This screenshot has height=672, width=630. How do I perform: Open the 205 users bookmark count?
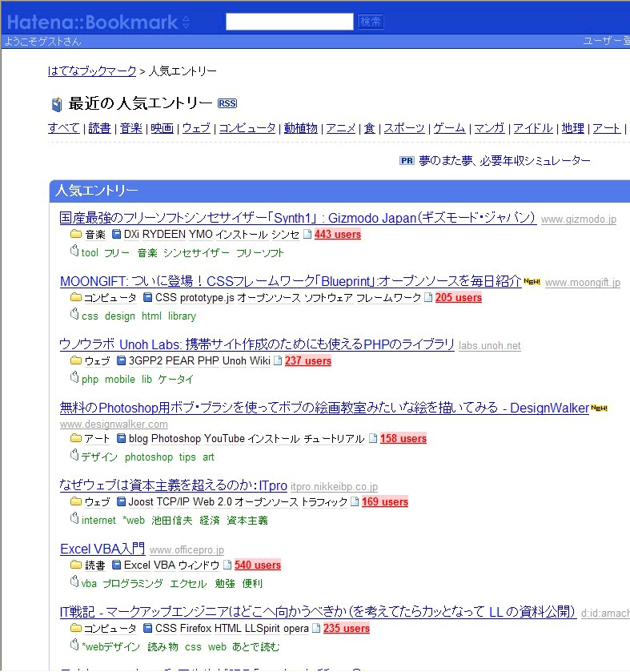click(458, 297)
